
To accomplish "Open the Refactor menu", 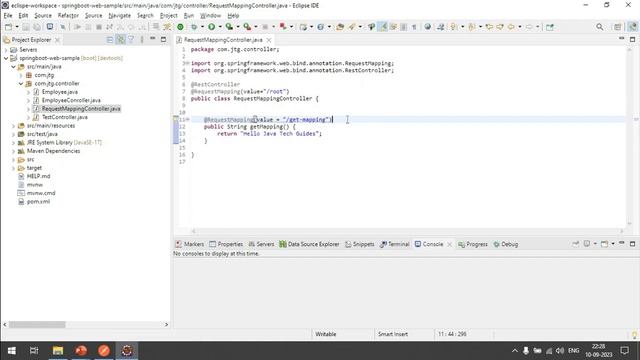I will pos(68,16).
